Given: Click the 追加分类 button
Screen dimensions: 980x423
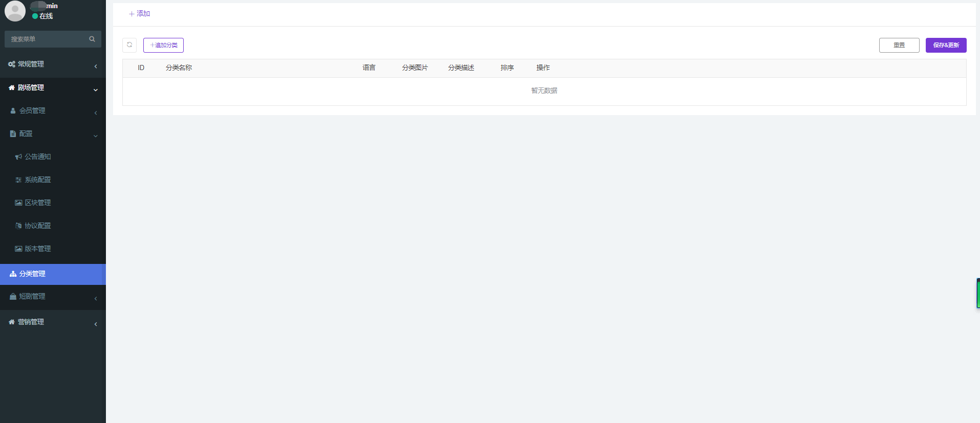Looking at the screenshot, I should pos(163,45).
